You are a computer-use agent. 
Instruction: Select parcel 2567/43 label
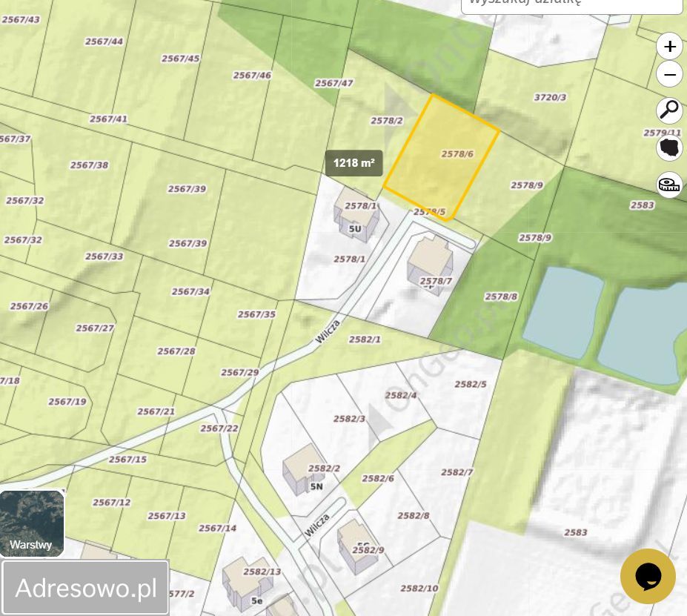point(21,19)
